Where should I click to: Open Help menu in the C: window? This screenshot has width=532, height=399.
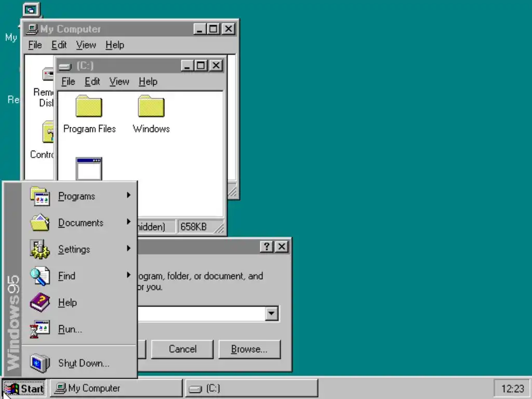pyautogui.click(x=148, y=82)
